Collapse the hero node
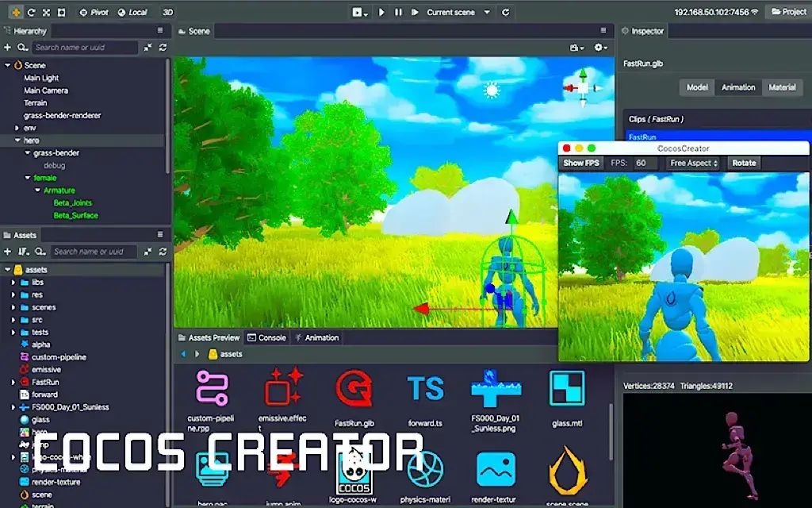This screenshot has height=508, width=812. (17, 140)
